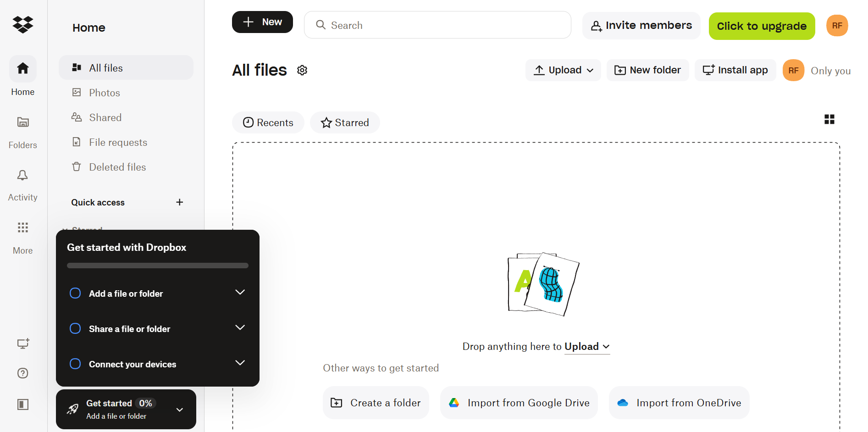Collapse the sidebar panel icon

pyautogui.click(x=23, y=404)
